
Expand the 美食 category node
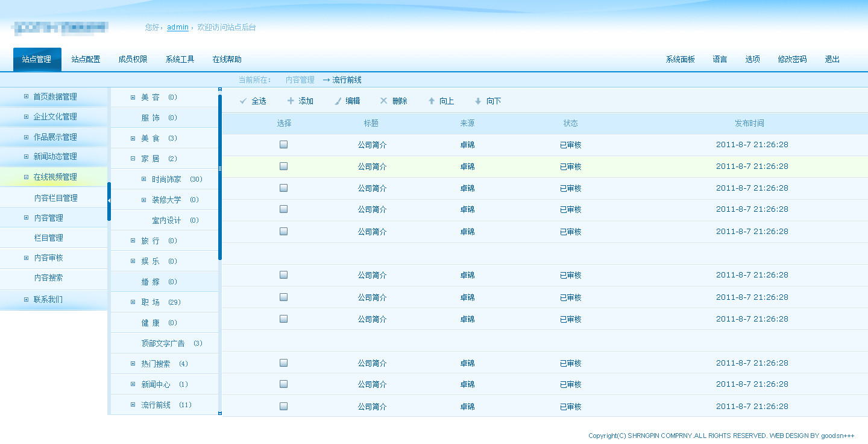(x=133, y=139)
